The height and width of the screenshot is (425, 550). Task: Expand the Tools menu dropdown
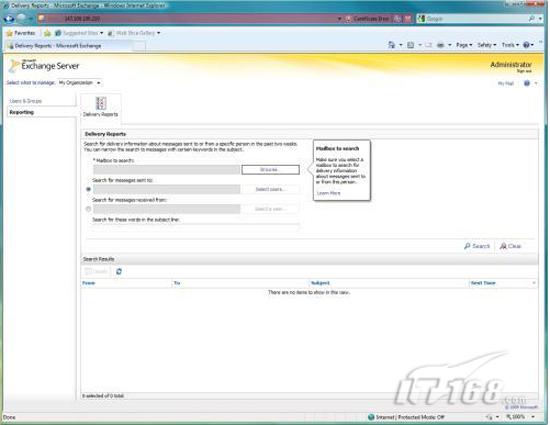510,45
